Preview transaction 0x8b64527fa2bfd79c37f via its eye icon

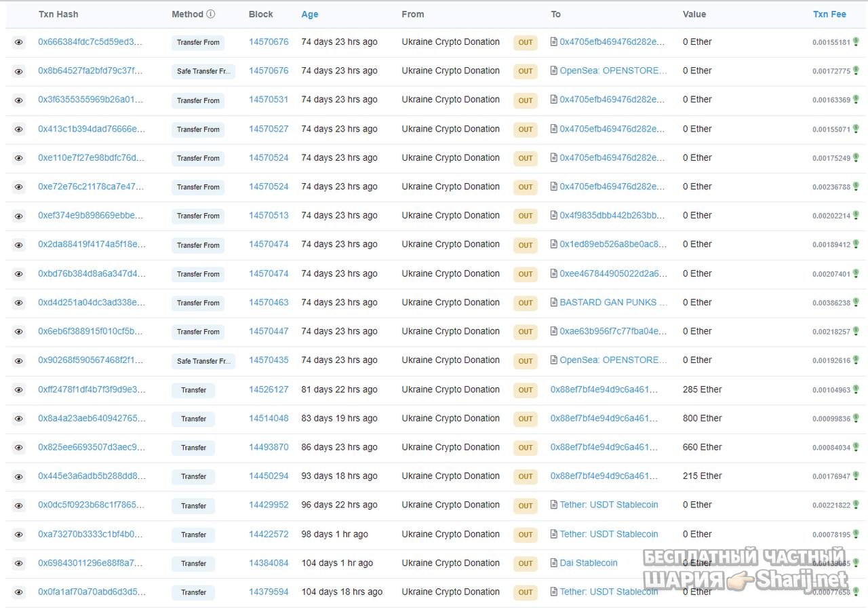pyautogui.click(x=18, y=71)
